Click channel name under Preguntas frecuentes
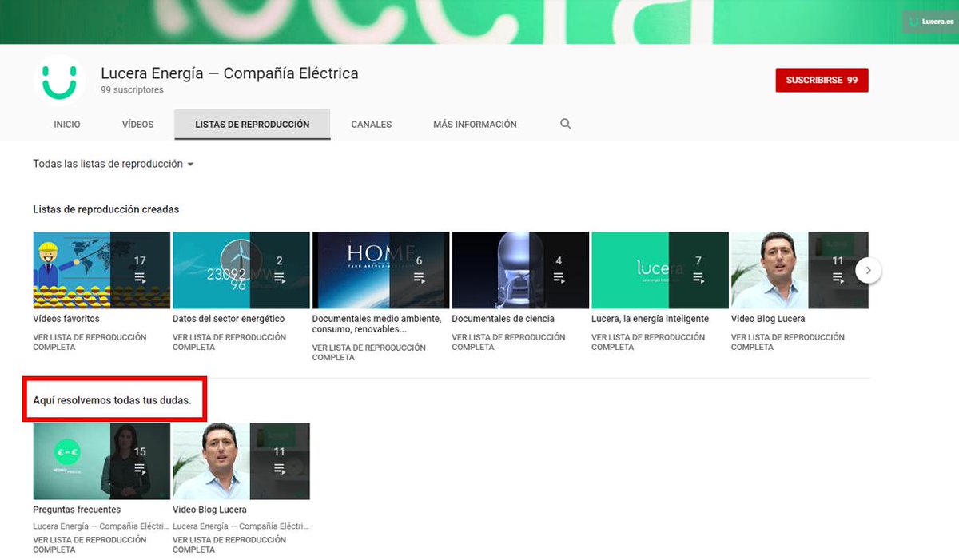 [101, 526]
